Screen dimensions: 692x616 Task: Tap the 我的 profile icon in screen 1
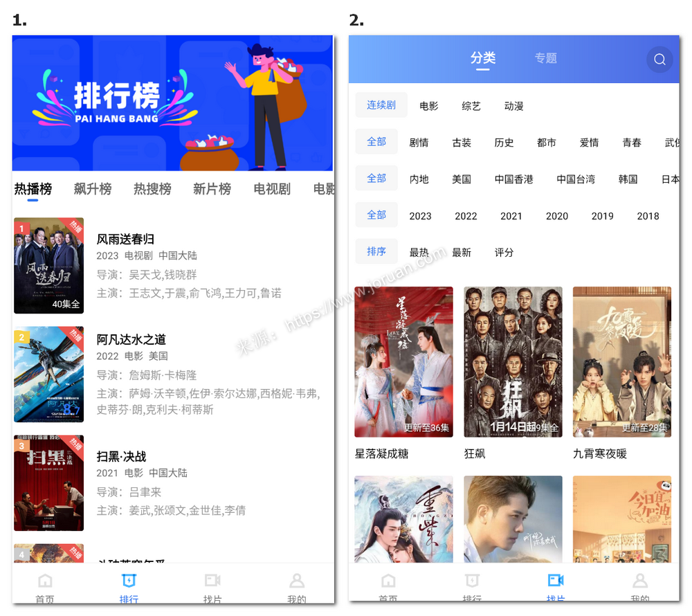click(297, 581)
